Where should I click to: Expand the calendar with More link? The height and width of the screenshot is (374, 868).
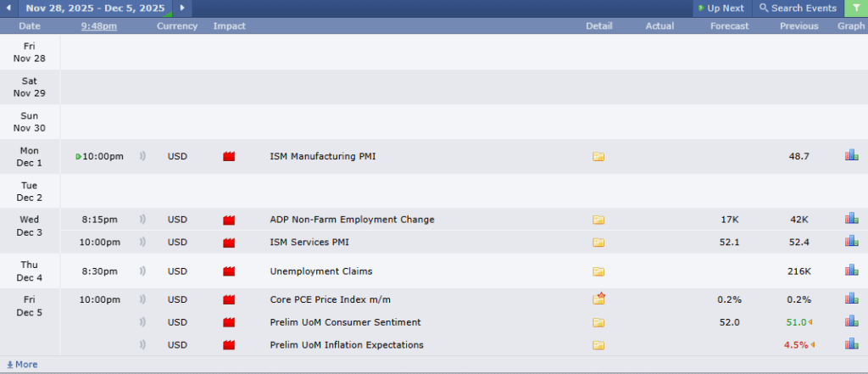pyautogui.click(x=22, y=365)
